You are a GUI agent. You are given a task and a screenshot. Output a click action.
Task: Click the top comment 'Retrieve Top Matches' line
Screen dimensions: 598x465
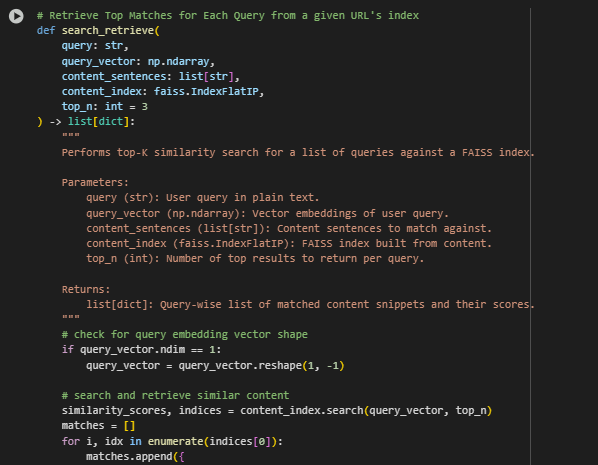228,16
